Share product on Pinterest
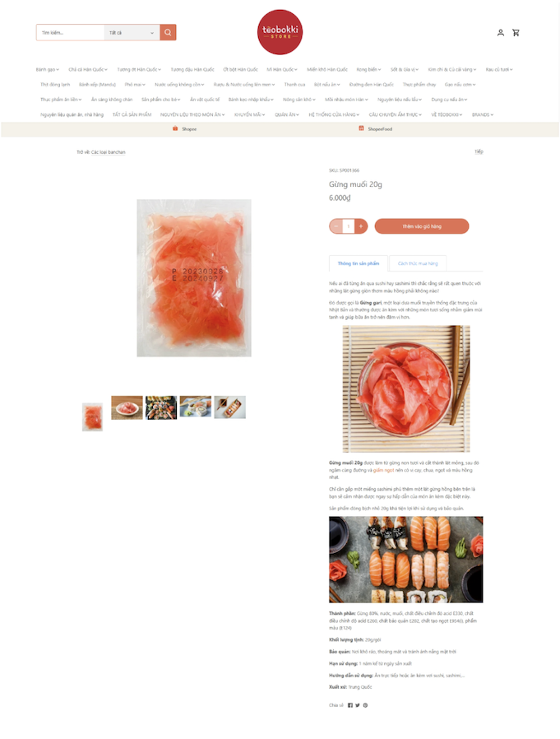560x739 pixels. pos(365,705)
